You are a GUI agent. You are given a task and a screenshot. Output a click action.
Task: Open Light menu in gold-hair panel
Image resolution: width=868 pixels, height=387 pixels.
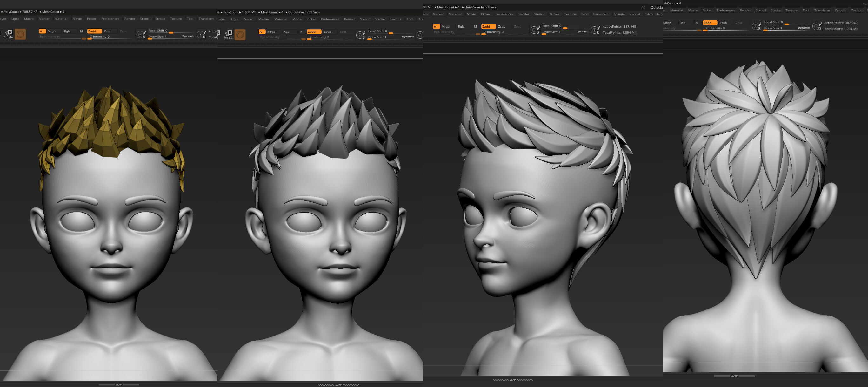pyautogui.click(x=15, y=19)
